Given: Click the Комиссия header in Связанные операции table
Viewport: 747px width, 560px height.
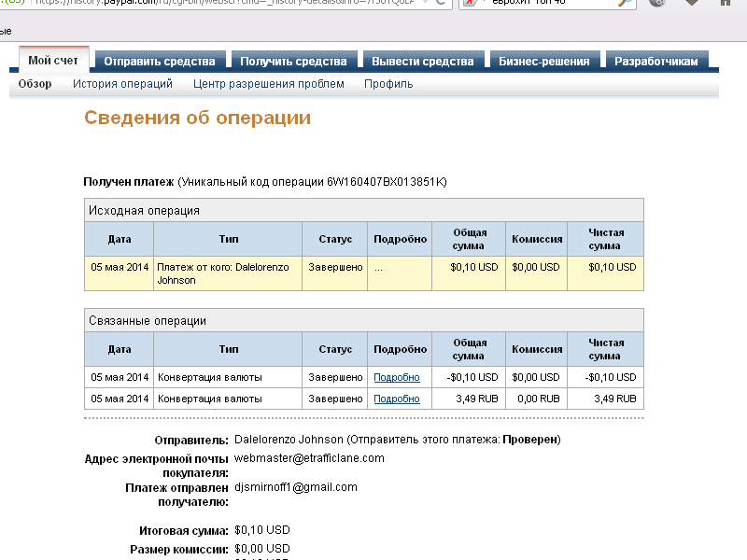Looking at the screenshot, I should click(x=537, y=349).
